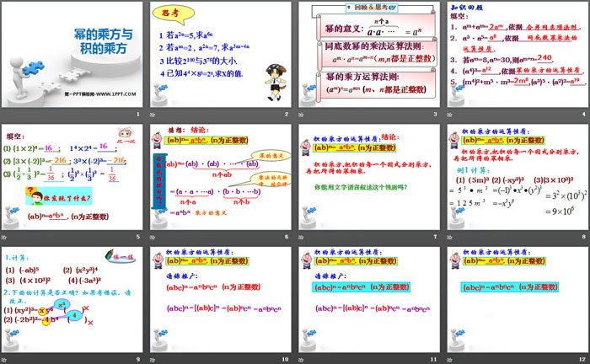Click the animation star icon under slide 6
The width and height of the screenshot is (590, 364).
pos(153,237)
